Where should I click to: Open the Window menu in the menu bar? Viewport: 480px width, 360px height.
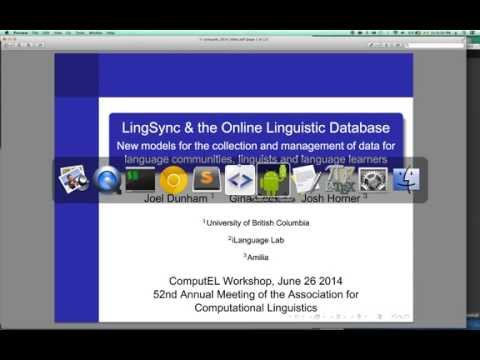click(x=96, y=33)
